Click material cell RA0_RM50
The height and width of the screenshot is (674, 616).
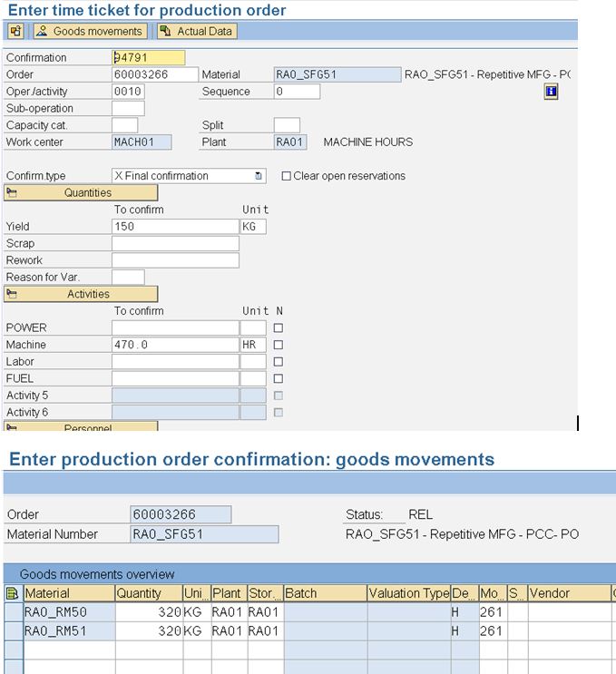tap(69, 612)
